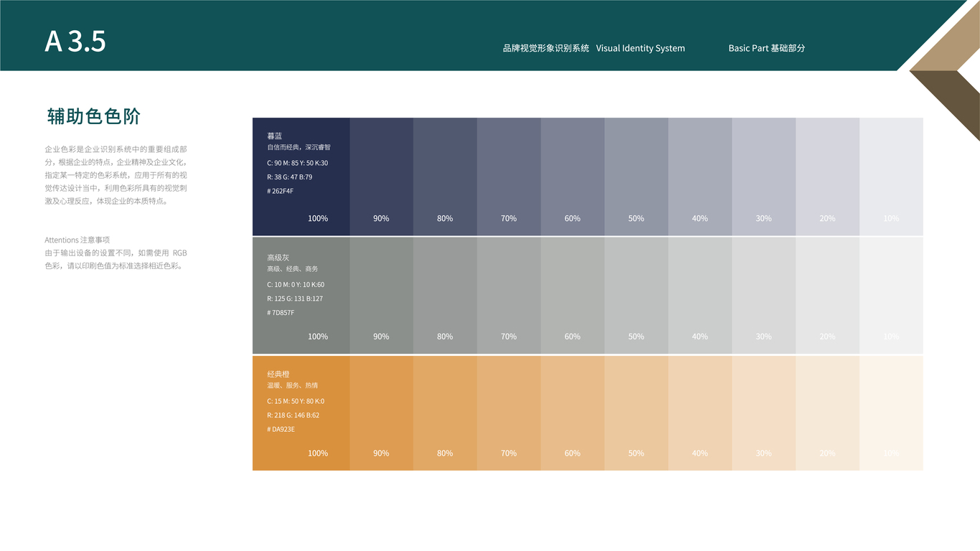Image resolution: width=980 pixels, height=551 pixels.
Task: Click the # 7D857F hex value
Action: coord(281,313)
